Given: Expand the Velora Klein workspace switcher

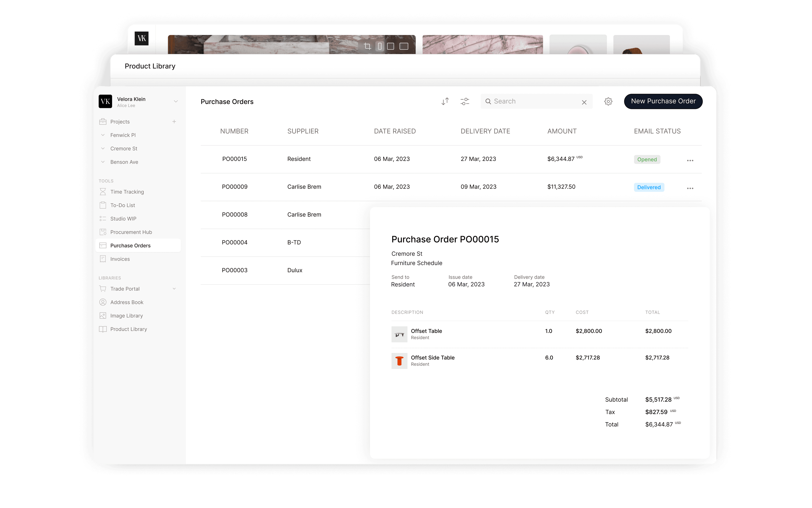Looking at the screenshot, I should [x=176, y=101].
